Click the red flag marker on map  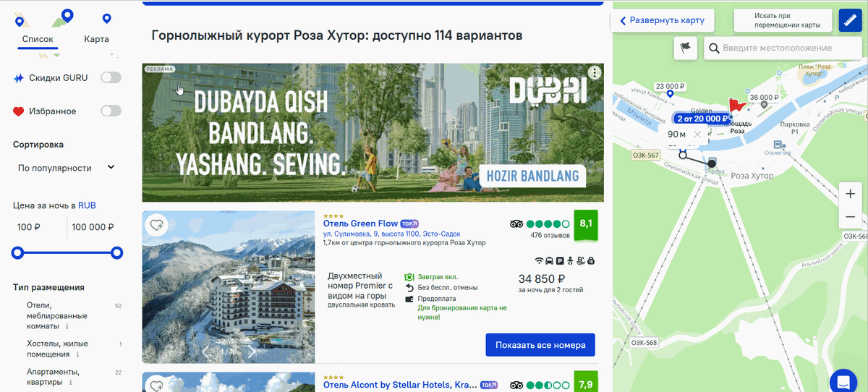[x=736, y=107]
